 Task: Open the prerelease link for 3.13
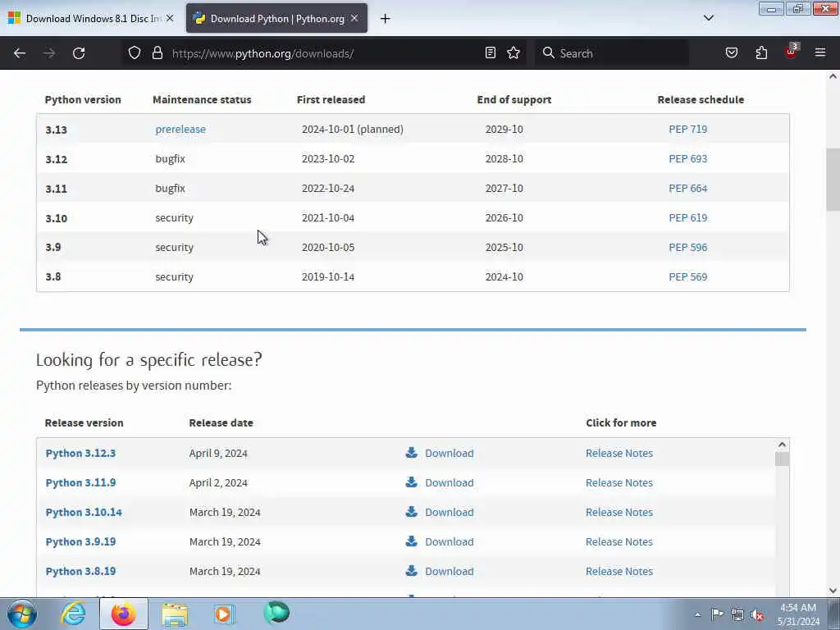pos(180,129)
